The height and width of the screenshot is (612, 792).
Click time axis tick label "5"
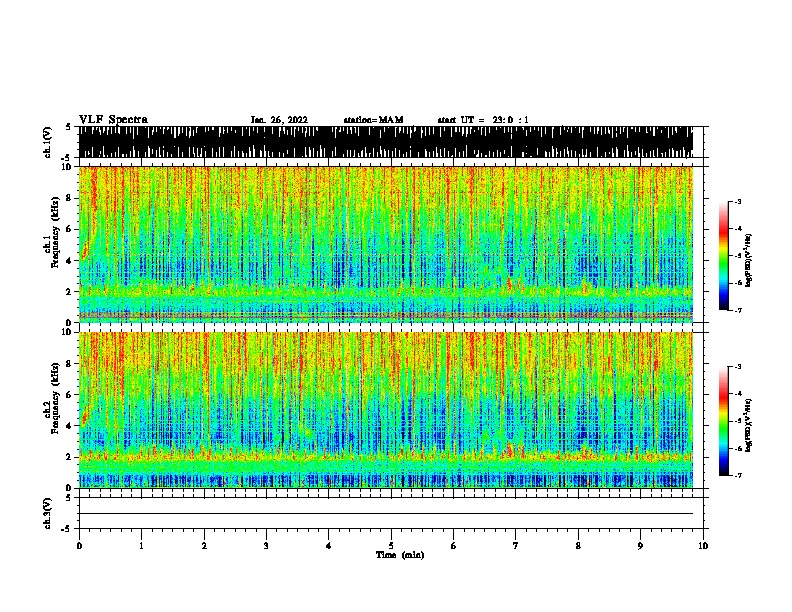[x=391, y=546]
